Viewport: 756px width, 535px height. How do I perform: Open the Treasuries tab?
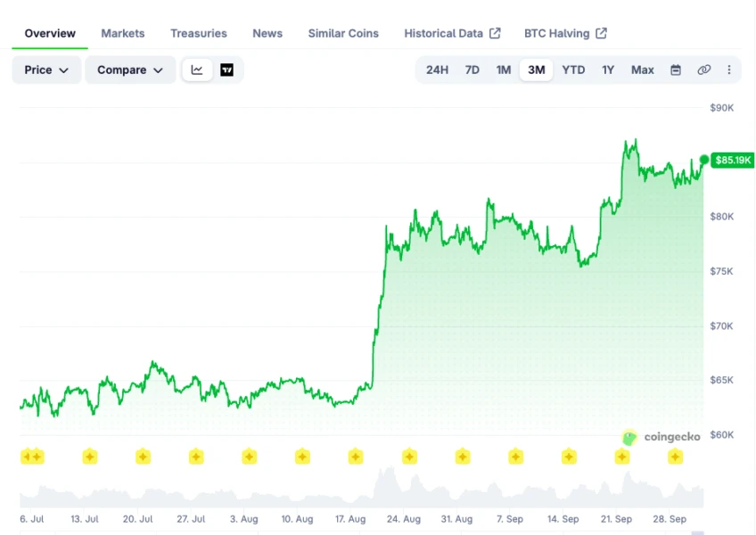(x=199, y=33)
